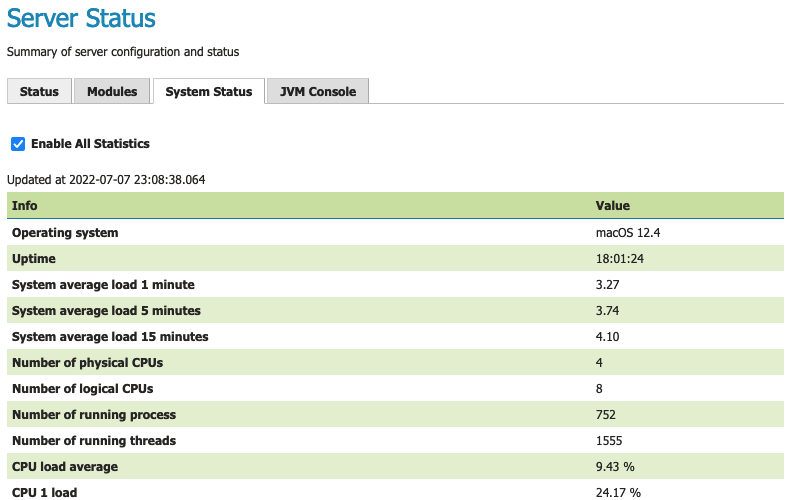787x500 pixels.
Task: Open the JVM Console tab
Action: pos(318,91)
